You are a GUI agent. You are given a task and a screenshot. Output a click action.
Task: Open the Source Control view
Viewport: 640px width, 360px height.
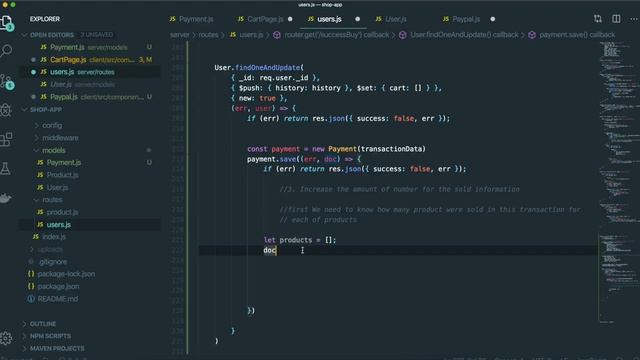pyautogui.click(x=7, y=81)
